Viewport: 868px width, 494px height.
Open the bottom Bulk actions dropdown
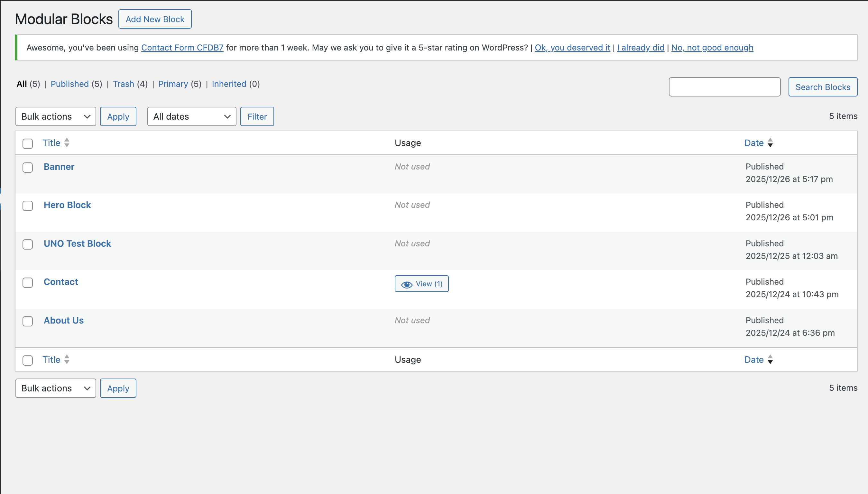pyautogui.click(x=56, y=388)
